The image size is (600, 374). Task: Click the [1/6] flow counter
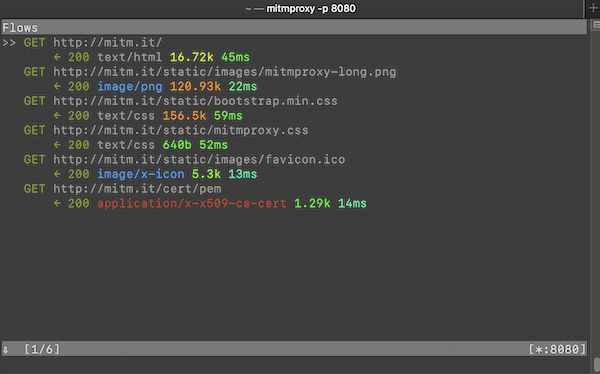[42, 349]
